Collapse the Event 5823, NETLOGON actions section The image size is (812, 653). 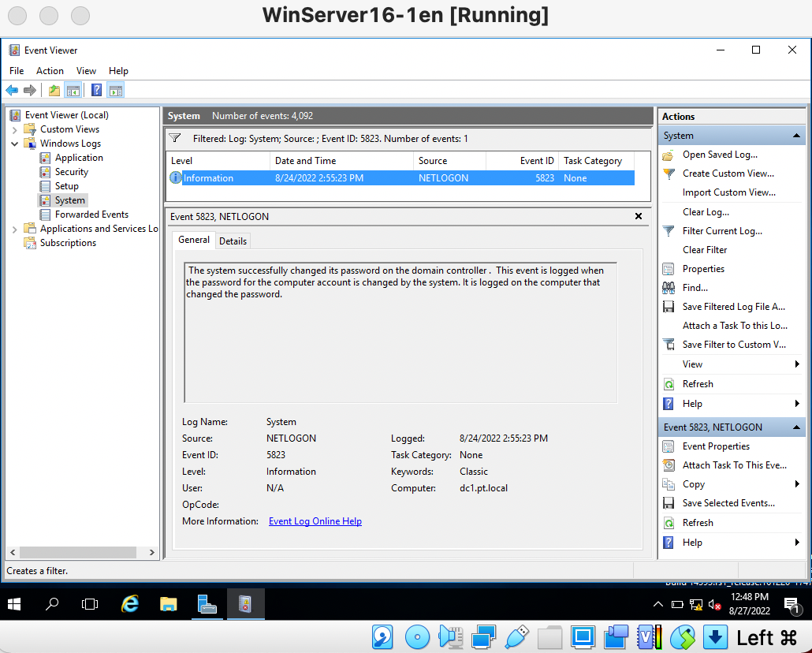[796, 427]
